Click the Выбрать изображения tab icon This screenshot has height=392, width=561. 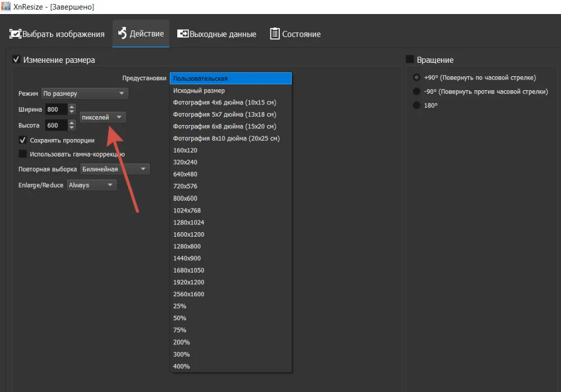click(15, 34)
